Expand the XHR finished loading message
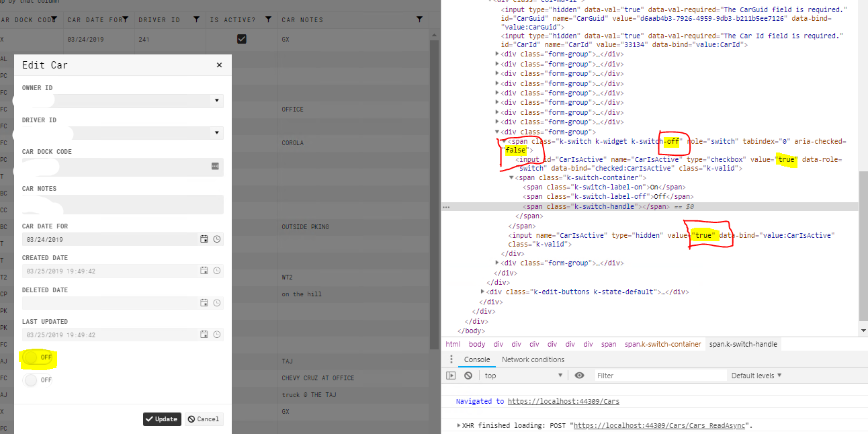This screenshot has height=434, width=868. [459, 425]
